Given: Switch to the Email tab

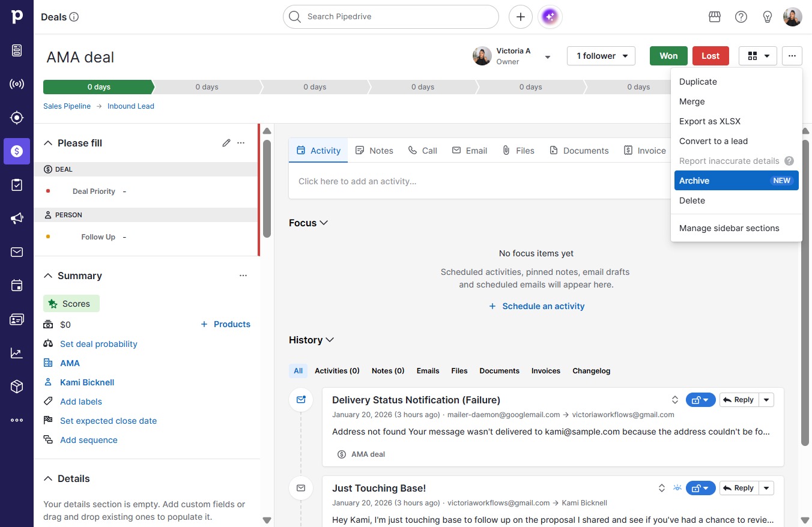Looking at the screenshot, I should 470,151.
